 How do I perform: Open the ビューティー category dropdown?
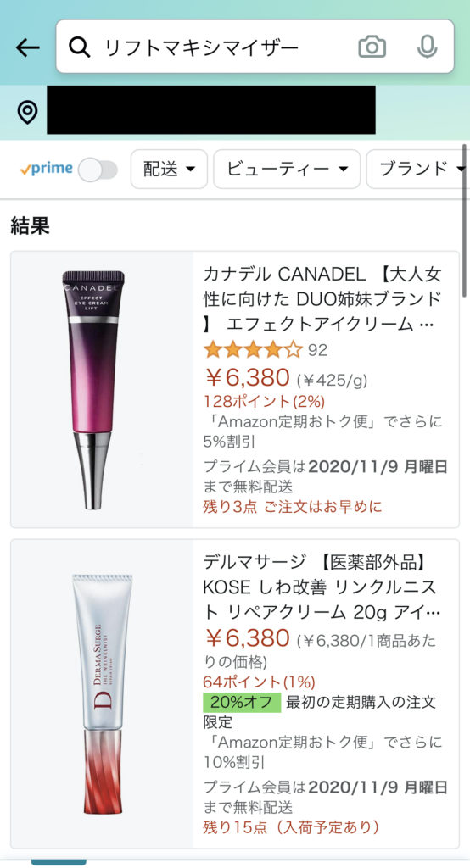(287, 169)
